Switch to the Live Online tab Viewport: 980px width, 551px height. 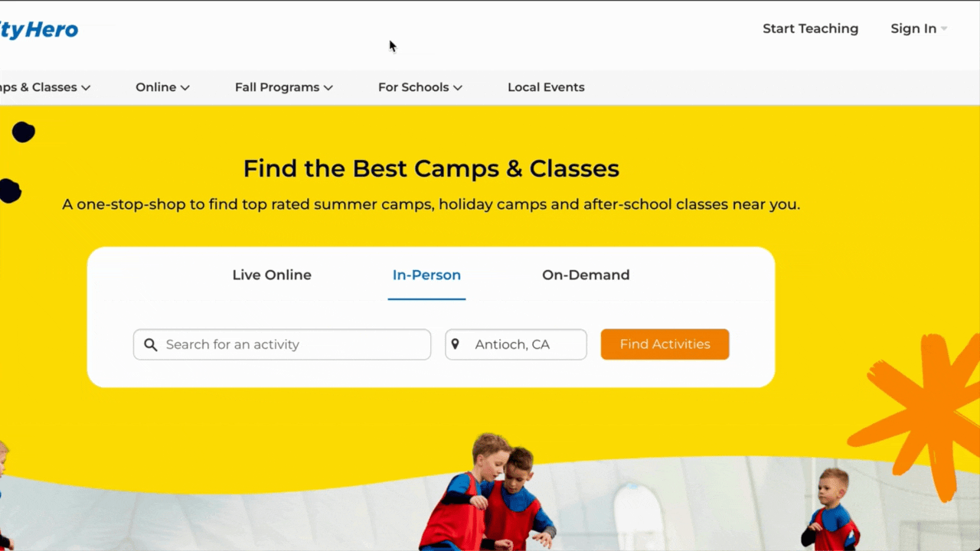pyautogui.click(x=272, y=275)
